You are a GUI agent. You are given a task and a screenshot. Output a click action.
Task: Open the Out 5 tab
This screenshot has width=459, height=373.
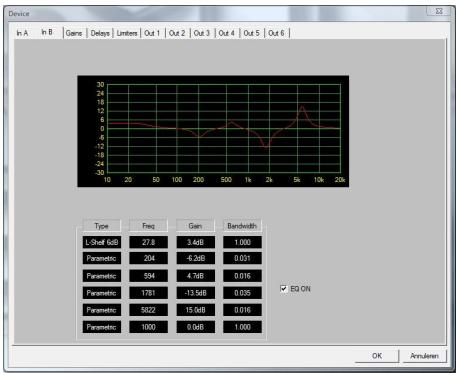[x=252, y=33]
